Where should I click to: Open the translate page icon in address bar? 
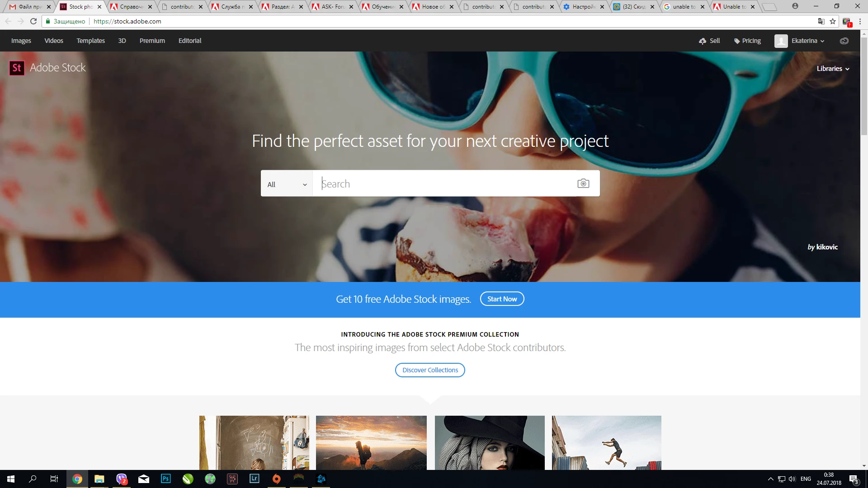point(821,21)
